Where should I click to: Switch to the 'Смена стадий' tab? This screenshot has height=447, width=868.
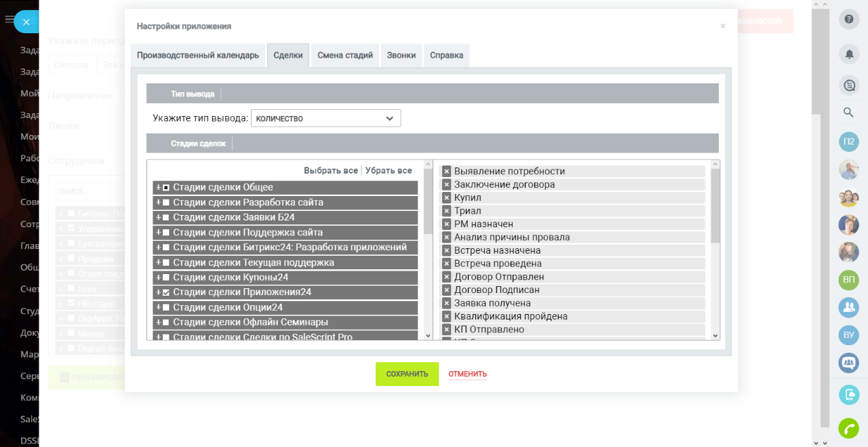tap(345, 56)
